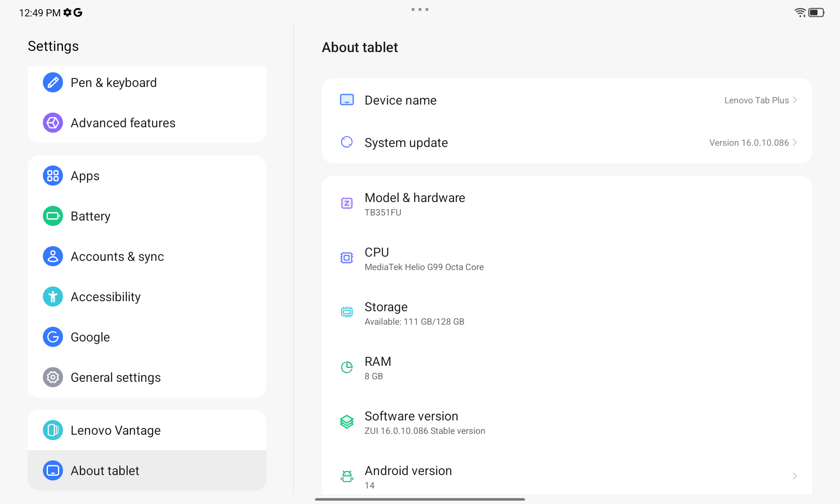Open Pen & keyboard settings
The width and height of the screenshot is (840, 504).
(147, 82)
